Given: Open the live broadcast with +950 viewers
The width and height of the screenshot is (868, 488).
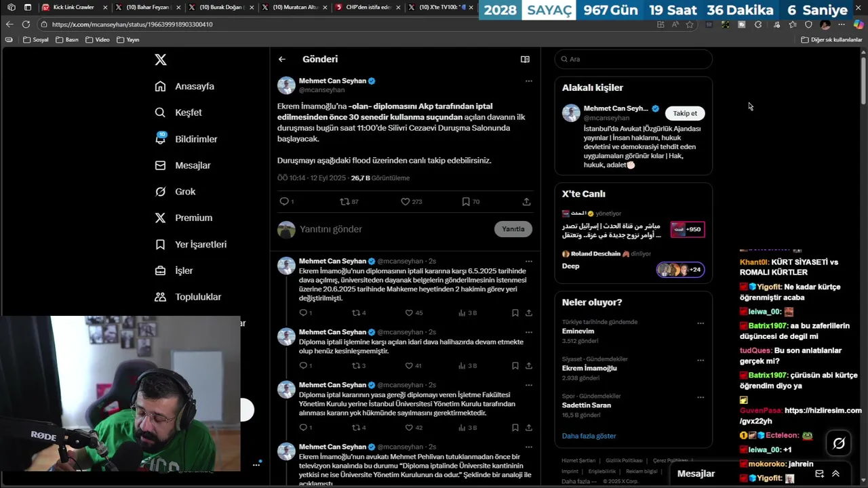Looking at the screenshot, I should click(x=688, y=229).
